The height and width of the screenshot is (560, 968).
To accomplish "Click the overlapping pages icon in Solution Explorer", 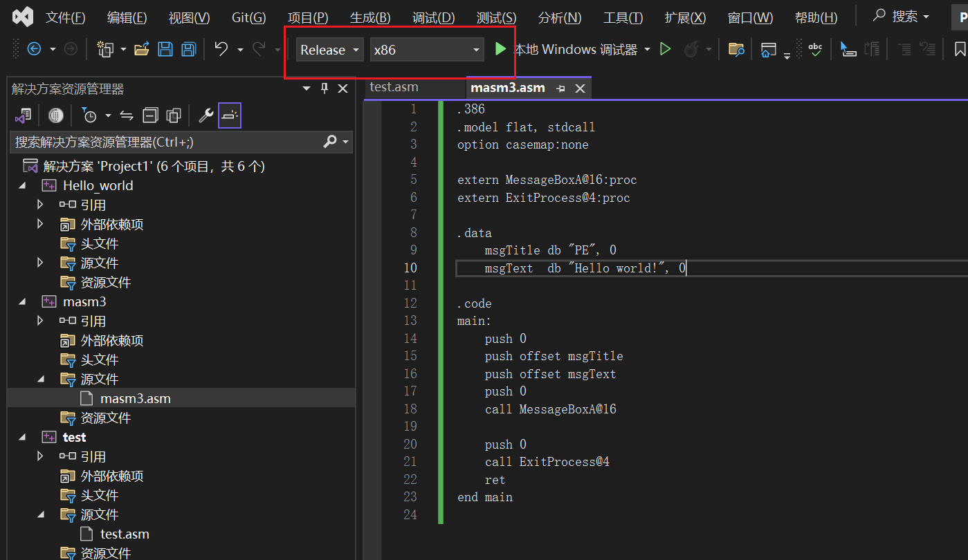I will coord(174,115).
